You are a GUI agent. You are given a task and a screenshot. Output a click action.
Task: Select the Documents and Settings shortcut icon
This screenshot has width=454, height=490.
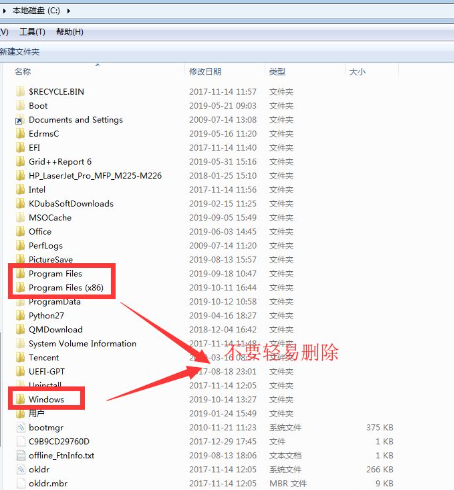20,119
